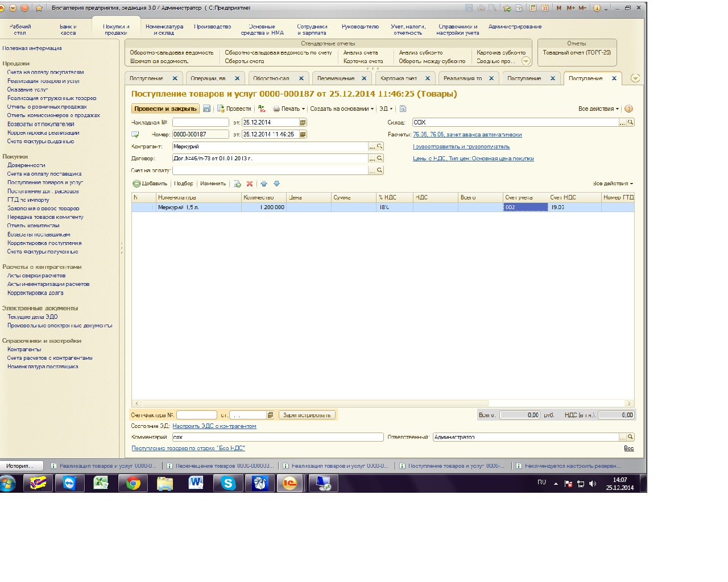
Task: Click the Комментарий input field
Action: [278, 437]
